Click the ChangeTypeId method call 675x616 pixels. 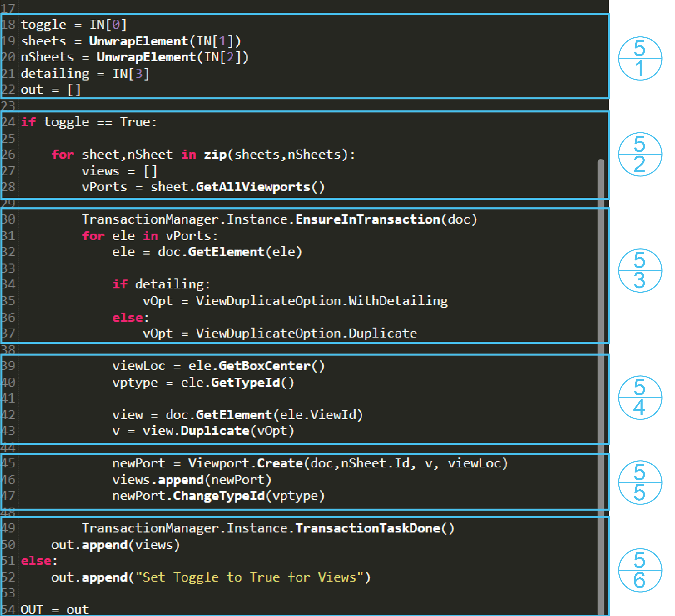tap(219, 496)
